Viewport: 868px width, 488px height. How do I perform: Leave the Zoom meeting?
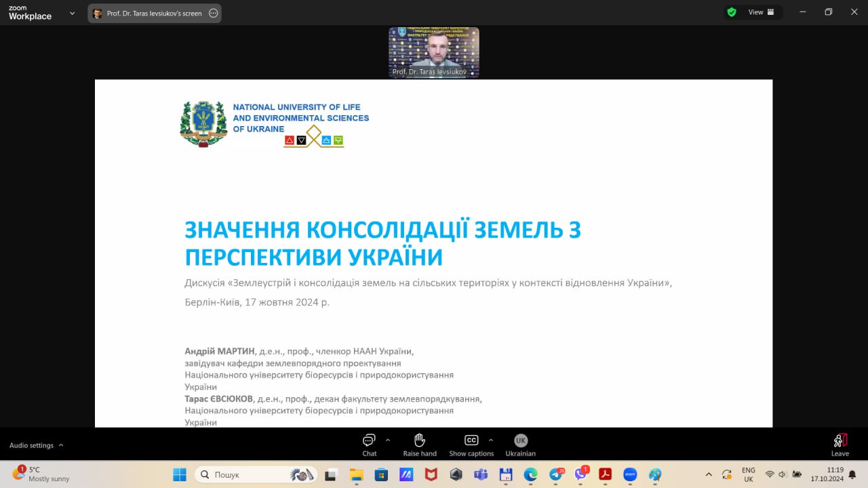click(840, 445)
